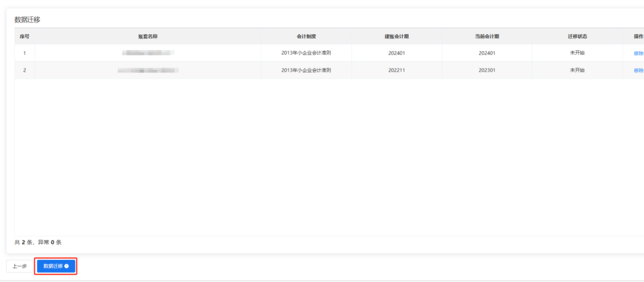This screenshot has height=282, width=644.
Task: Click the 202211 cell
Action: 397,70
